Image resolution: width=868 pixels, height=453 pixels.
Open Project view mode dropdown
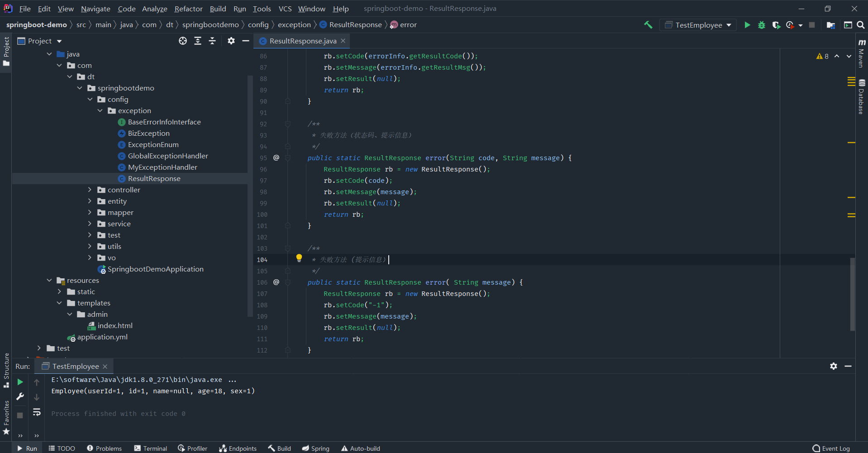point(40,41)
